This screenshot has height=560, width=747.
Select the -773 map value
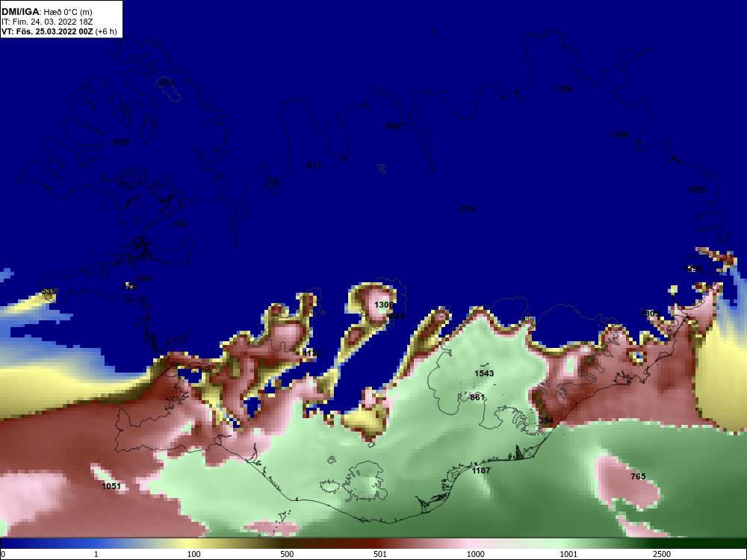pyautogui.click(x=466, y=209)
